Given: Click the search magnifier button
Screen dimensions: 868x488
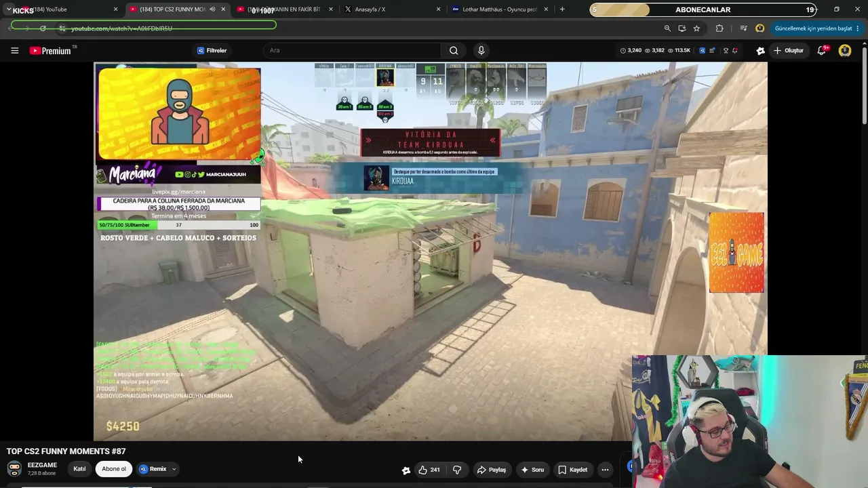Looking at the screenshot, I should pos(454,50).
